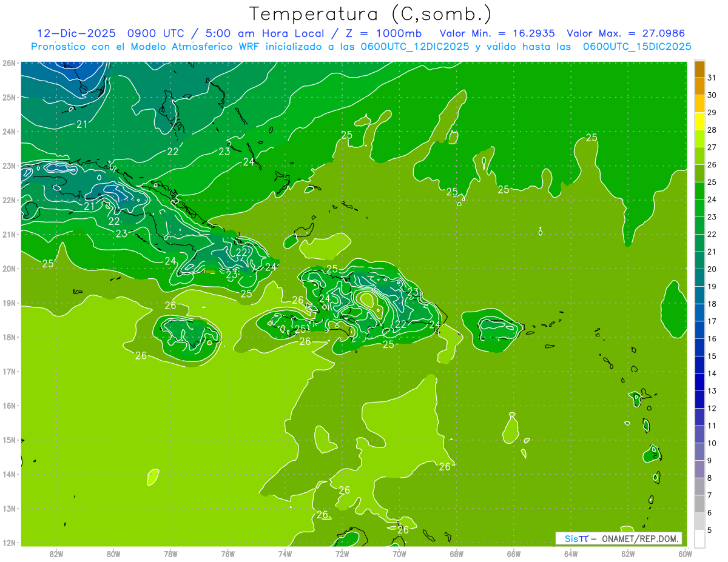Click the dark blue swatch between 13 and 14
This screenshot has width=728, height=562.
click(699, 382)
